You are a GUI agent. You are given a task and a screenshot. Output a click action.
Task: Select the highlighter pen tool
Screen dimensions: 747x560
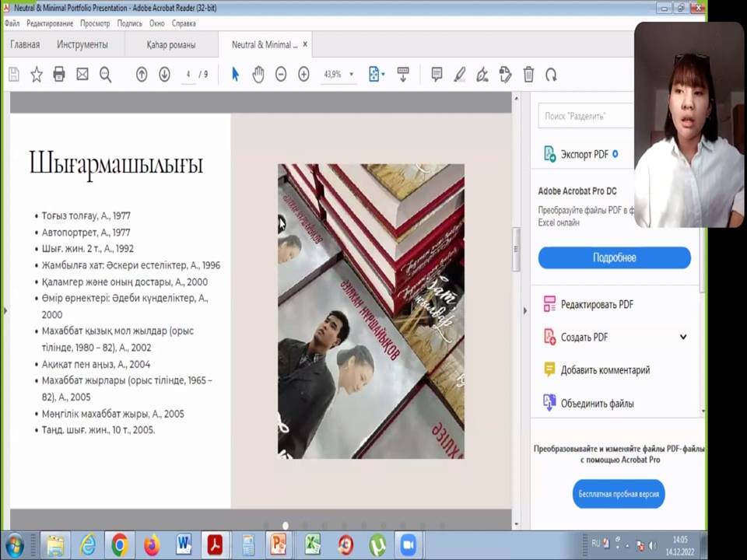(x=460, y=75)
